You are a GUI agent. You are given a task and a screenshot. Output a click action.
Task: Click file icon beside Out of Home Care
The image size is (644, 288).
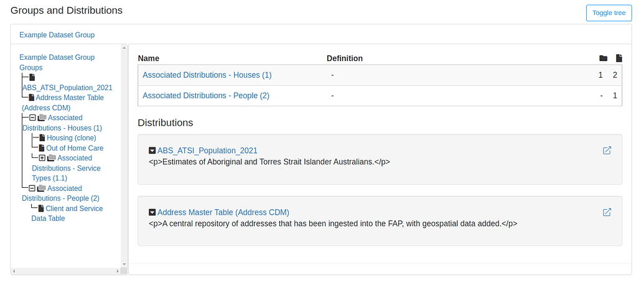[42, 148]
